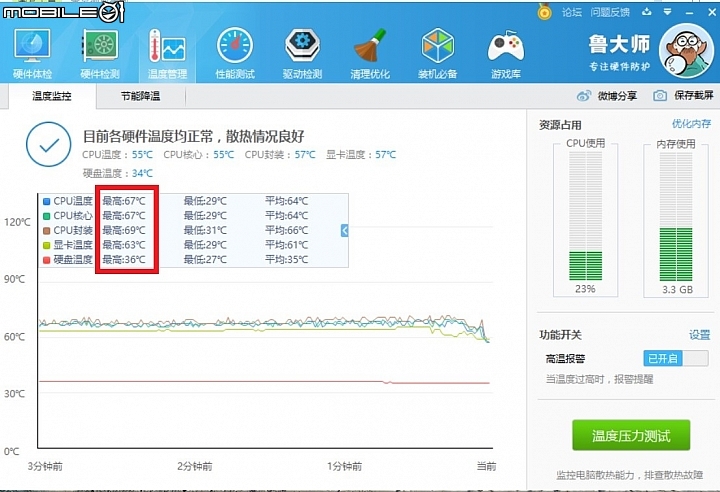Switch to 节能降温 tab

tap(141, 96)
